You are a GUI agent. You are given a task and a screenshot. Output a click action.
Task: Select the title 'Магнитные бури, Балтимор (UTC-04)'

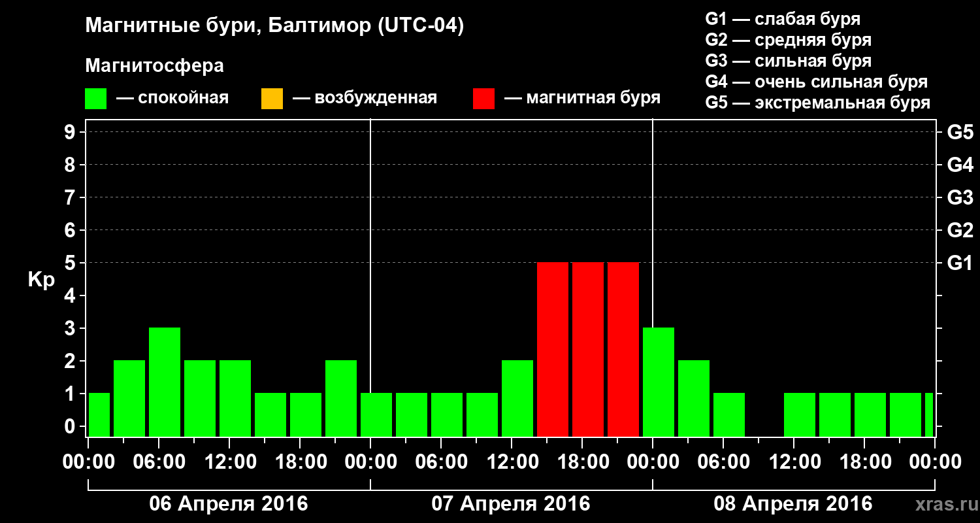274,26
